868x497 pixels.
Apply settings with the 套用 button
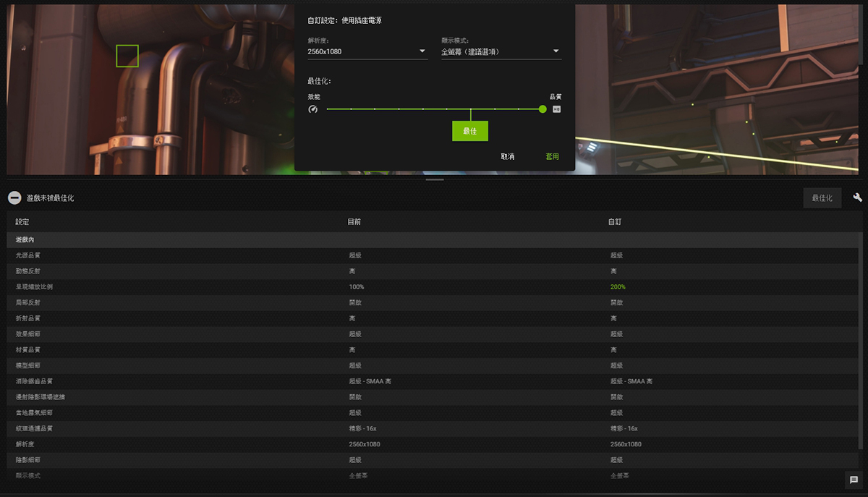tap(552, 156)
